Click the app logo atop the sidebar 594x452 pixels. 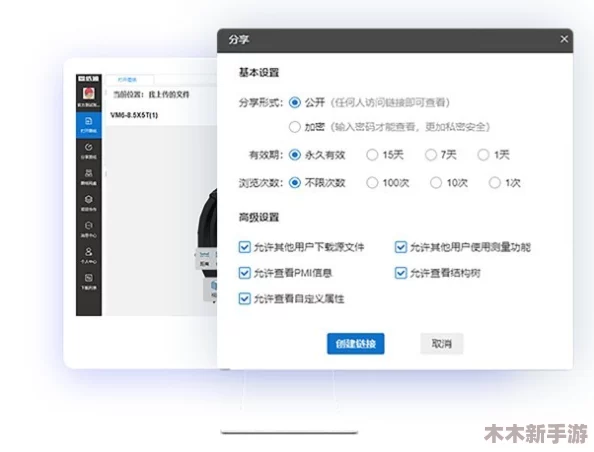tap(88, 78)
